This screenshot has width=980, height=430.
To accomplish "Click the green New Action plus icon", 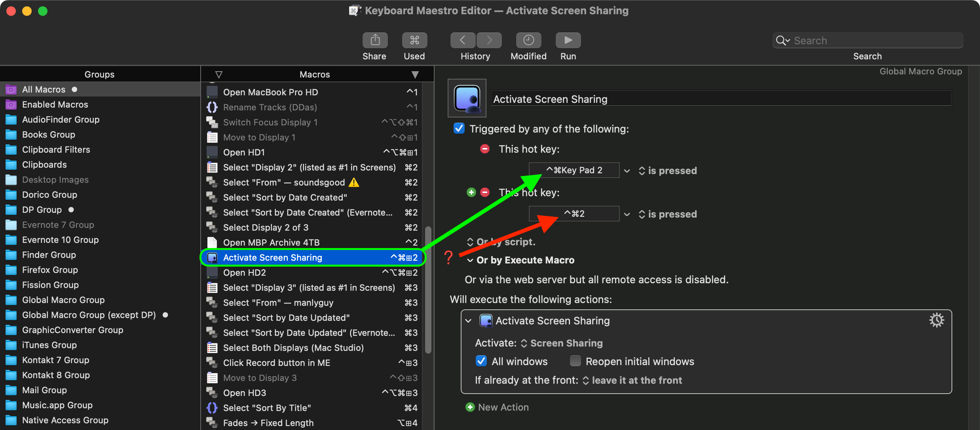I will point(470,407).
